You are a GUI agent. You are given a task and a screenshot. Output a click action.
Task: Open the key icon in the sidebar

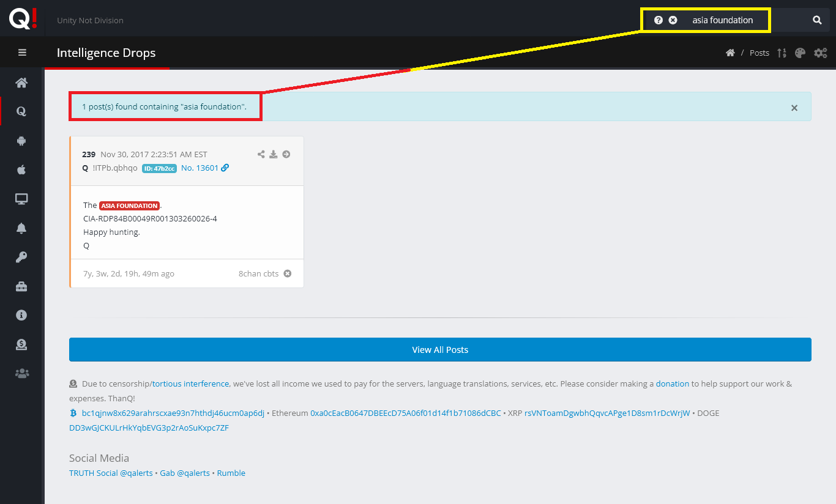(21, 257)
